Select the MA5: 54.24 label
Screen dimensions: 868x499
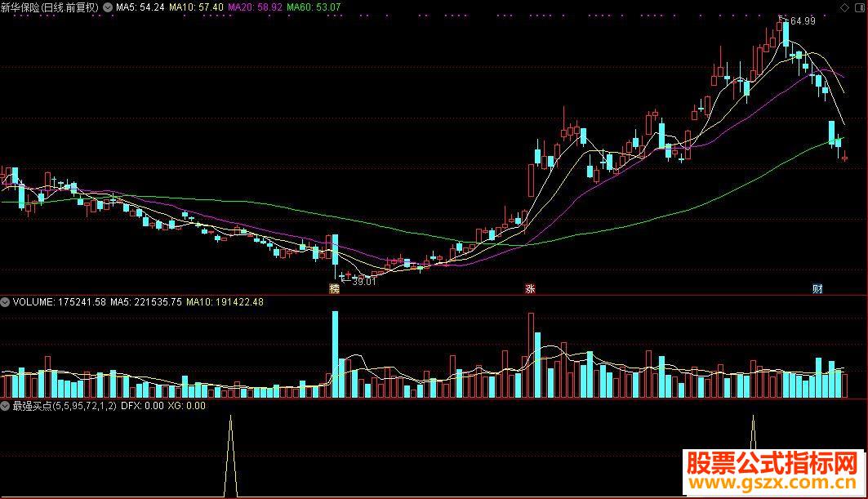point(140,7)
